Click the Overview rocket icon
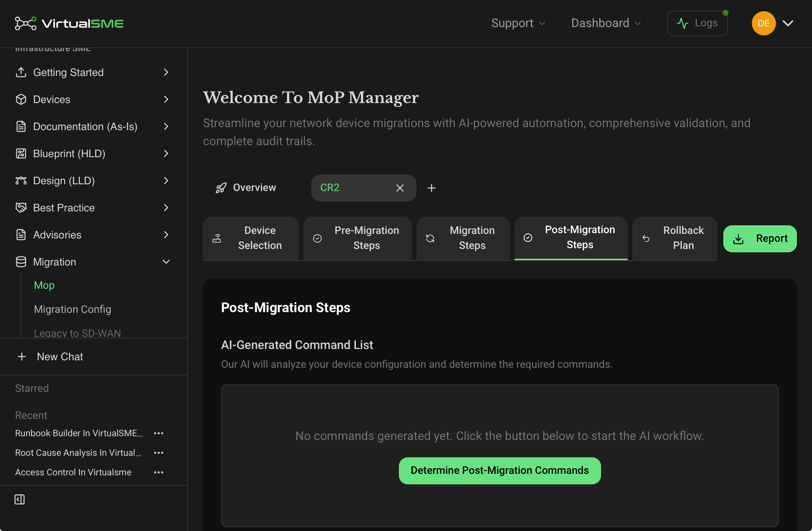The height and width of the screenshot is (531, 812). click(221, 188)
